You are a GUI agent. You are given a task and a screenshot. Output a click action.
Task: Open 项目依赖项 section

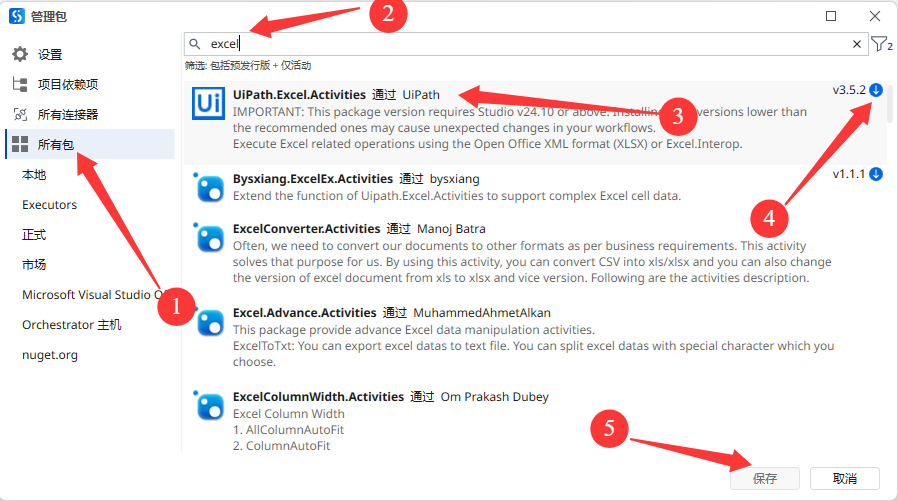(68, 85)
